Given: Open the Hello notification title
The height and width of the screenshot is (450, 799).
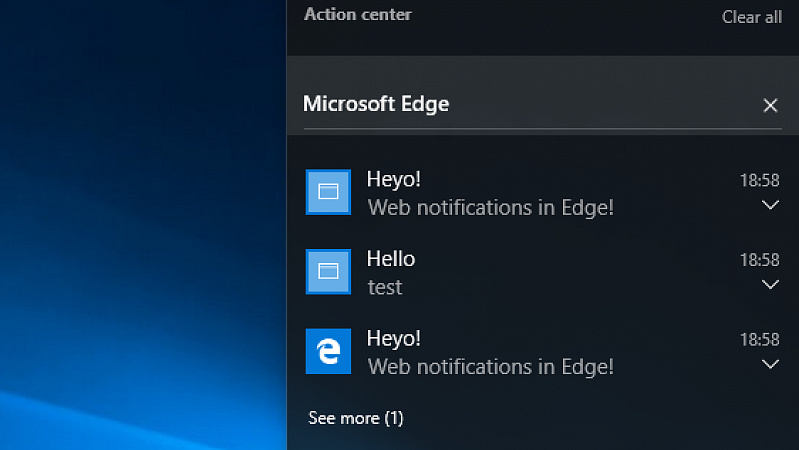Looking at the screenshot, I should pos(391,259).
